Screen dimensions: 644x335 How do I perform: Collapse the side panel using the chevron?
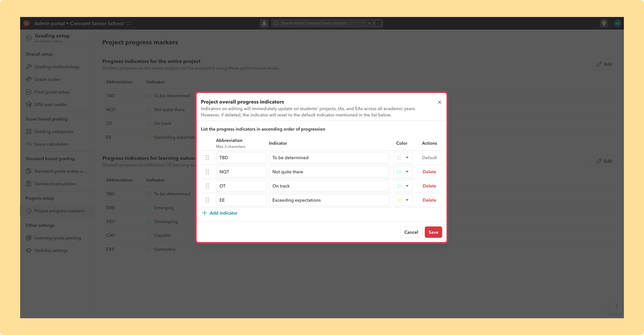click(617, 306)
